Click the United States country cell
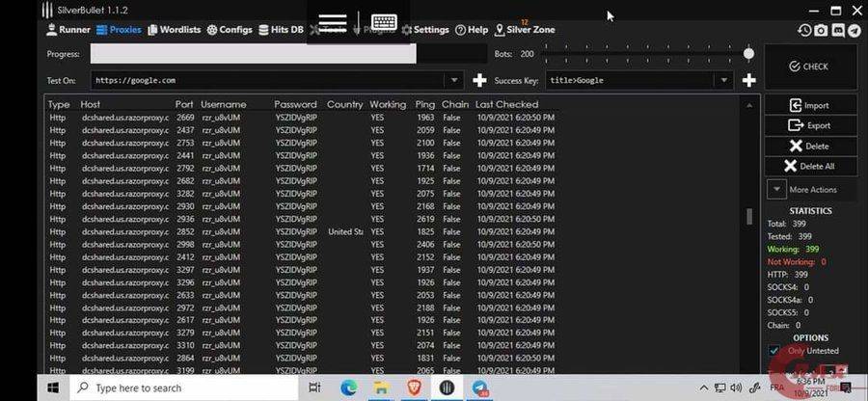 pos(345,231)
